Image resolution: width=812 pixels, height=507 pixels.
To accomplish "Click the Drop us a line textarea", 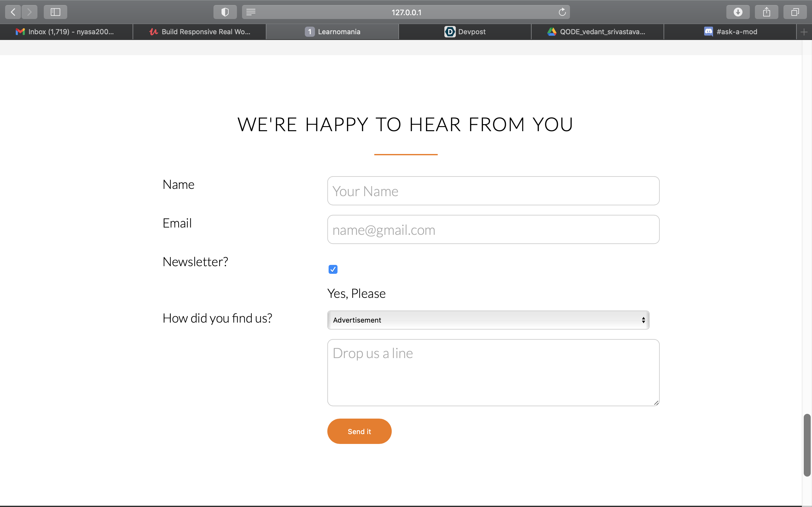I will pyautogui.click(x=493, y=372).
